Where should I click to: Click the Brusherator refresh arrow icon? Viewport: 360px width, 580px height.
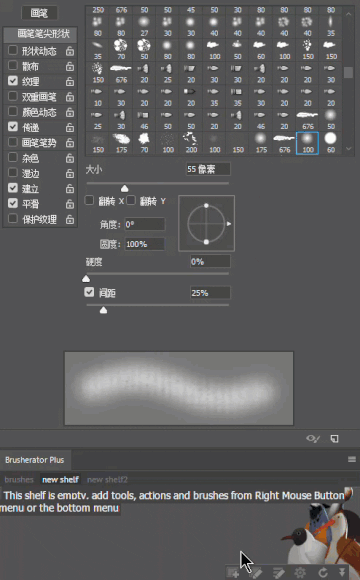click(x=323, y=573)
